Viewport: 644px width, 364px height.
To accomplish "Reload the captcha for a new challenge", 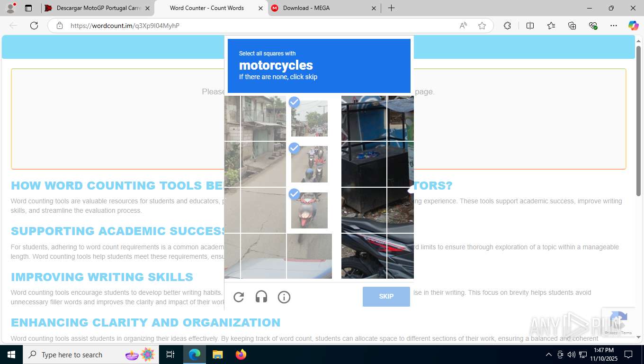I will tap(239, 297).
